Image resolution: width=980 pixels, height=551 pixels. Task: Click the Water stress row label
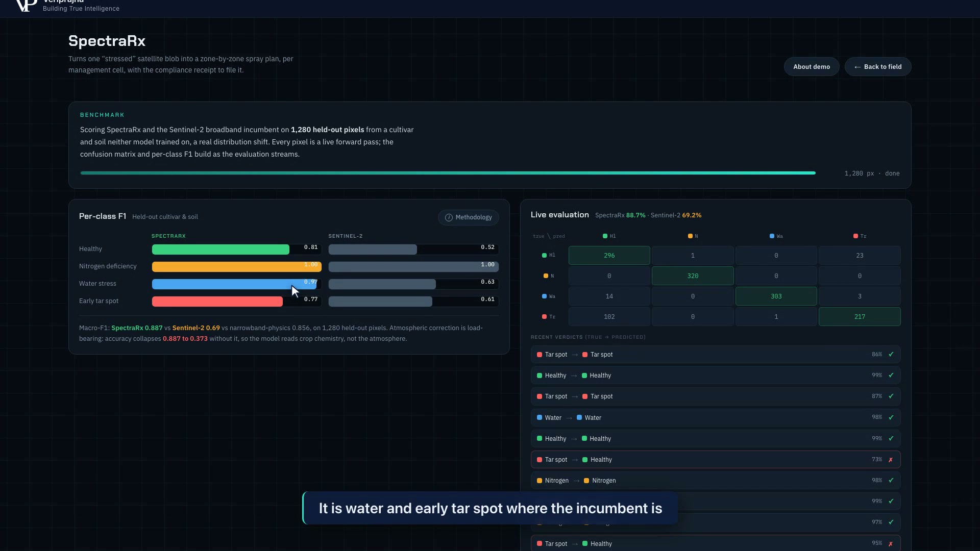tap(97, 284)
